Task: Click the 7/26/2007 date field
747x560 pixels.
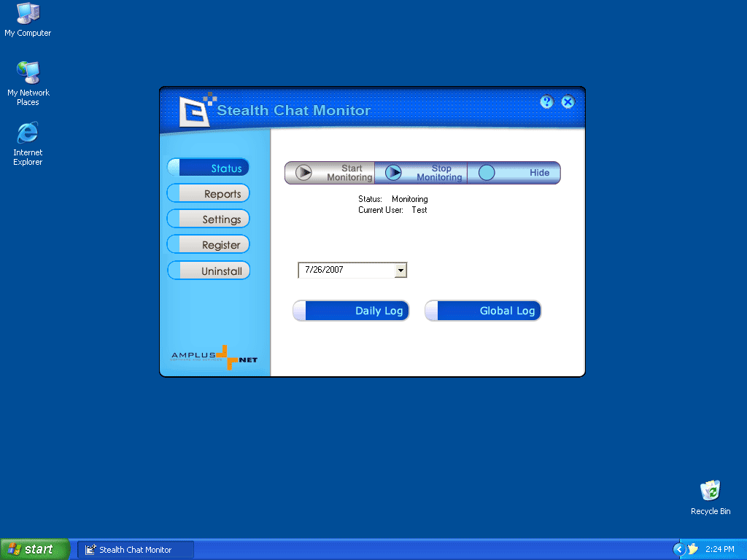Action: [346, 271]
